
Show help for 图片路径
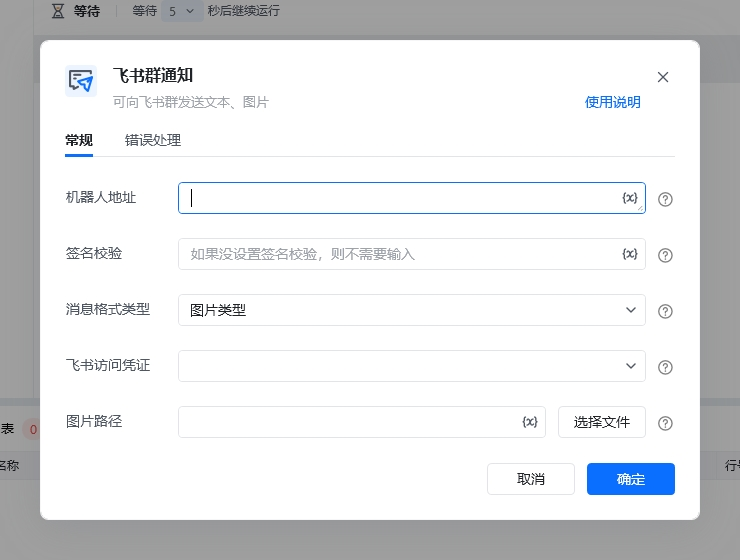pos(665,423)
